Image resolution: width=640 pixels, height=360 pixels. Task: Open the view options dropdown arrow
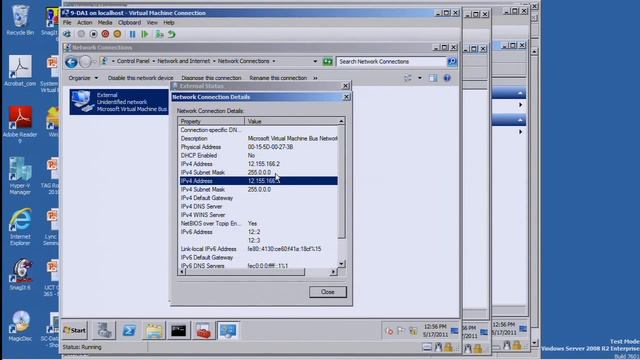[420, 78]
